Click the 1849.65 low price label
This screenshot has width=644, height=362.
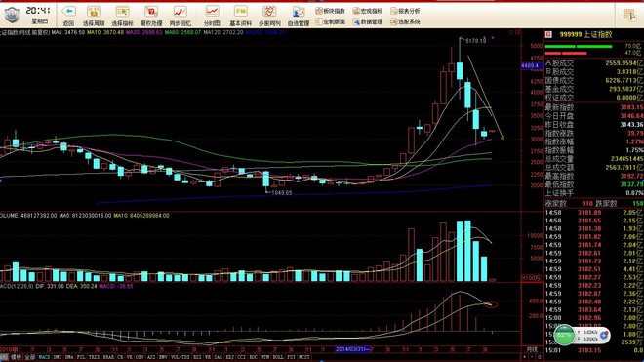pos(281,193)
